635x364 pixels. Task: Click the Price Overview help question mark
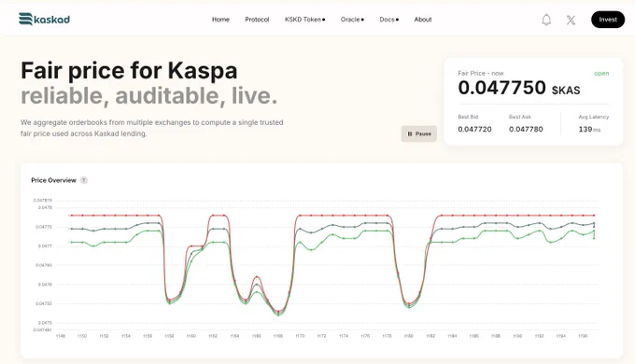[83, 180]
